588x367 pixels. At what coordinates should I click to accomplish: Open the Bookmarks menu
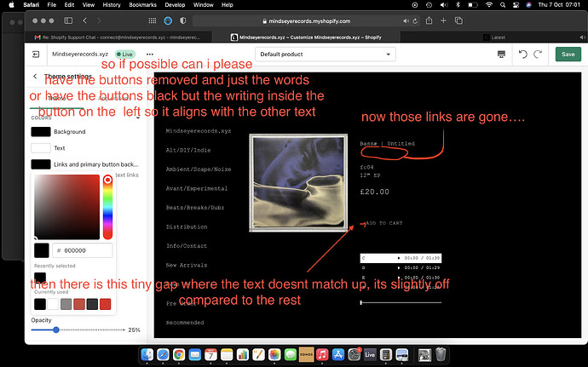[142, 5]
